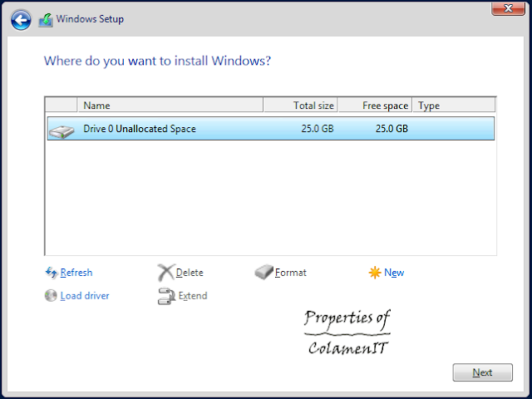Create a partition with the New link
The width and height of the screenshot is (532, 399).
(394, 273)
